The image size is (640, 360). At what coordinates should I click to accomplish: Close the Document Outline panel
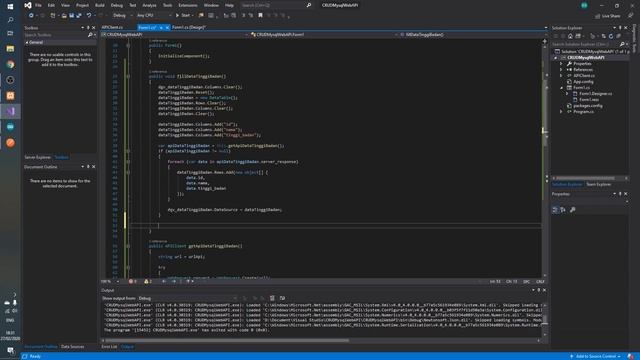pos(93,167)
